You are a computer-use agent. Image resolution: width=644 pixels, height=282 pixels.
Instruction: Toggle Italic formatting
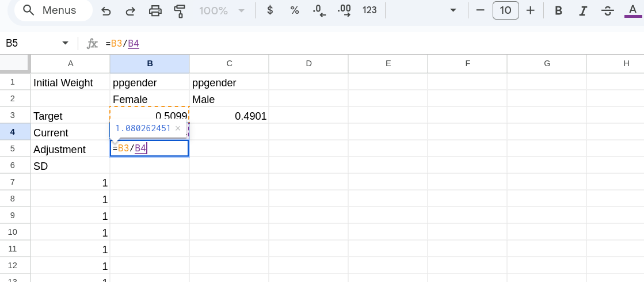click(x=583, y=10)
